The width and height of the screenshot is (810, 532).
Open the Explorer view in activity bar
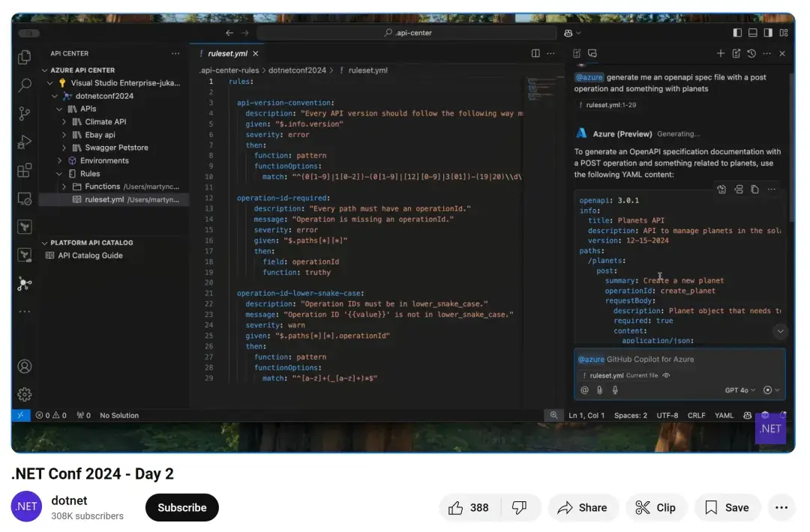24,57
